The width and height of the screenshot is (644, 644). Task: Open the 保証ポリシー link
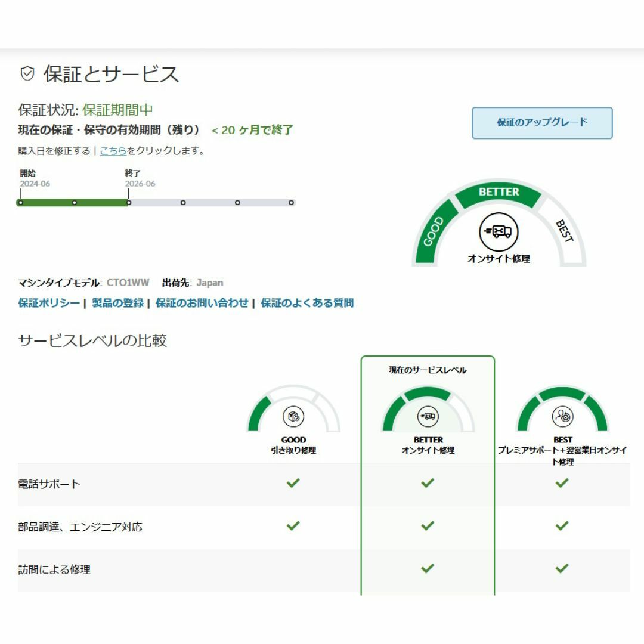point(49,303)
